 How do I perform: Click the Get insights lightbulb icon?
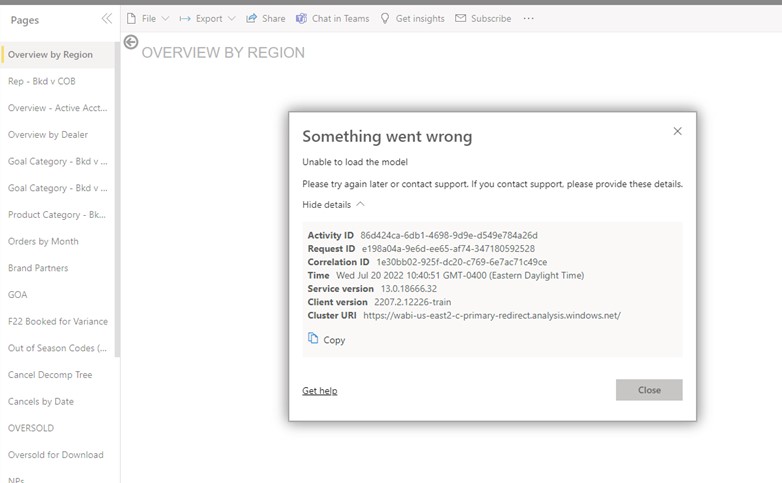pos(385,18)
